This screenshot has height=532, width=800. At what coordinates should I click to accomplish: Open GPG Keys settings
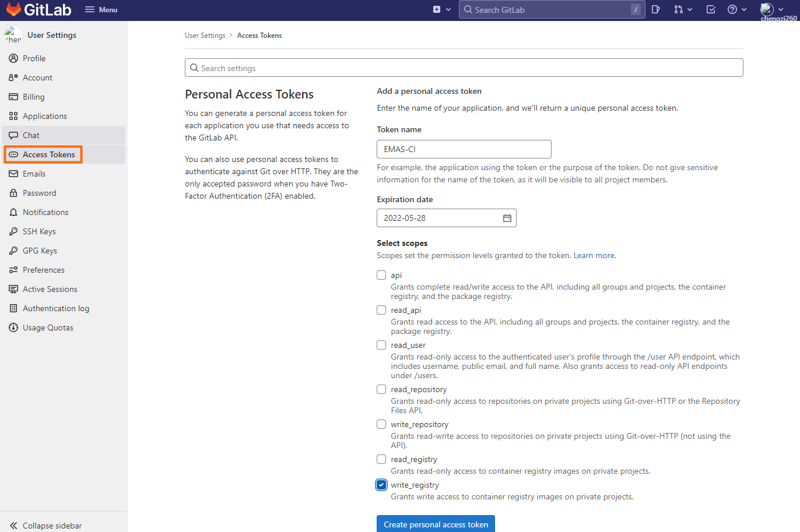point(64,251)
